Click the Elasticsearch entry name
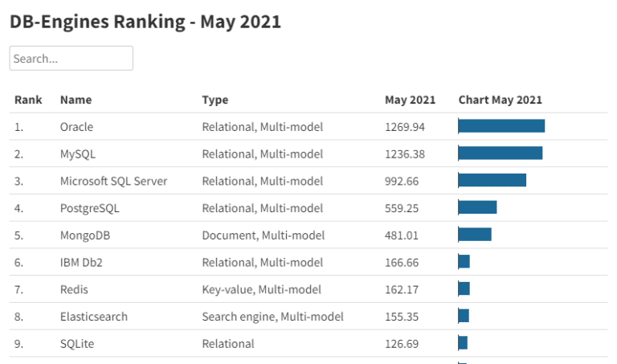This screenshot has width=617, height=364. (x=93, y=317)
